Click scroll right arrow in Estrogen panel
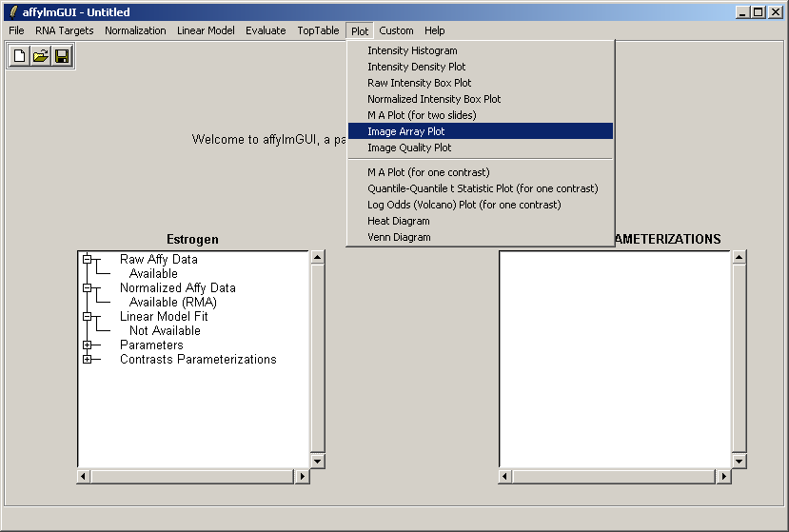789x532 pixels. tap(303, 476)
